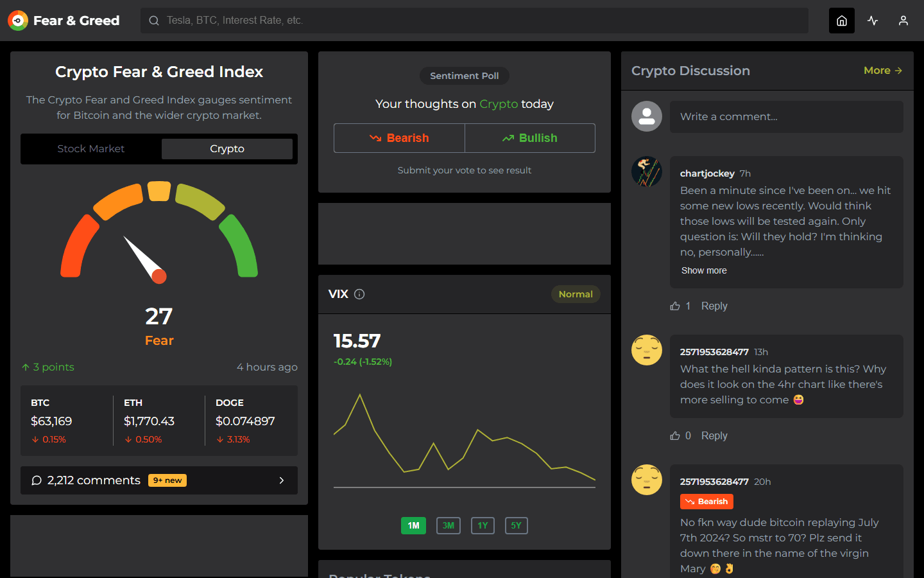Click the green extreme greed gauge segment
This screenshot has height=578, width=924.
coord(239,246)
